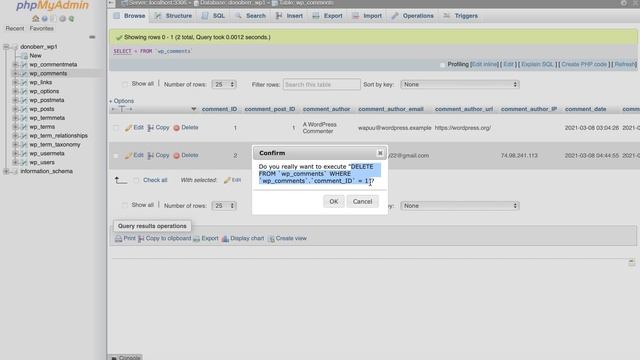Open the Console panel icon at bottom

pos(114,358)
